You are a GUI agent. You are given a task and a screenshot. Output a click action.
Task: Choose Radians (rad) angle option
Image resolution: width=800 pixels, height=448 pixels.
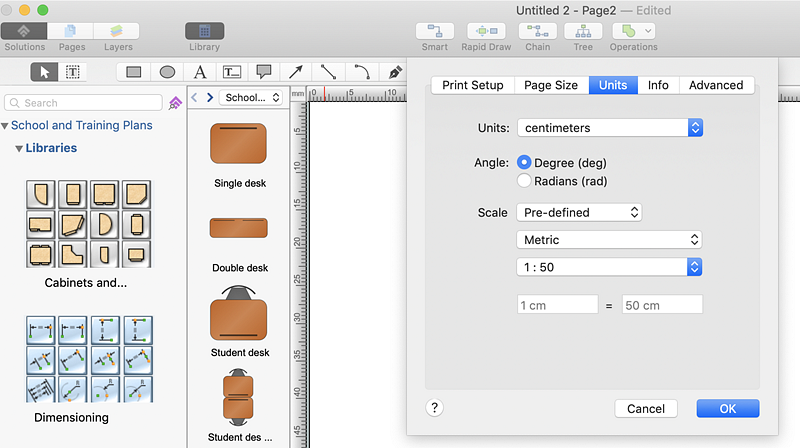[524, 181]
